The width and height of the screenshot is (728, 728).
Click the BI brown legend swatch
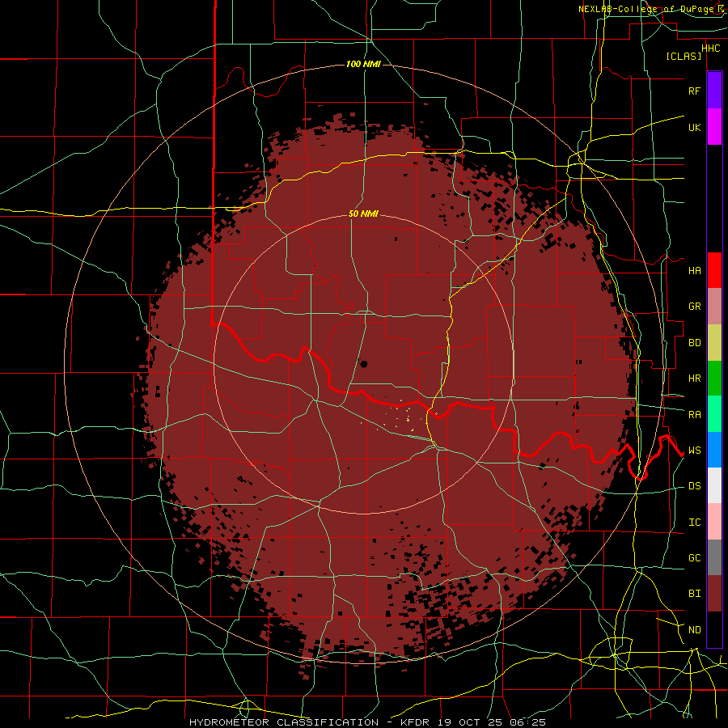tap(714, 594)
